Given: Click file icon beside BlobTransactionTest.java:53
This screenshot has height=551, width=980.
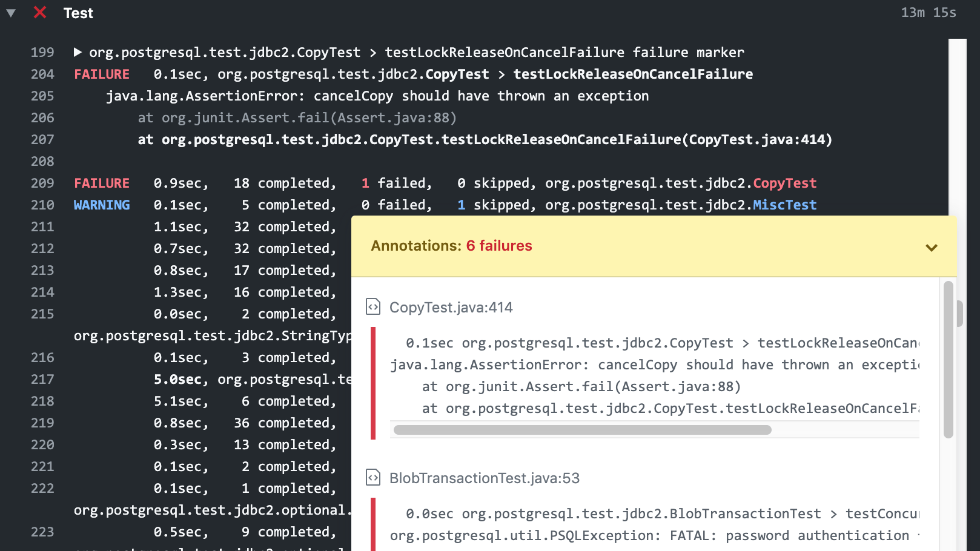Looking at the screenshot, I should 373,478.
